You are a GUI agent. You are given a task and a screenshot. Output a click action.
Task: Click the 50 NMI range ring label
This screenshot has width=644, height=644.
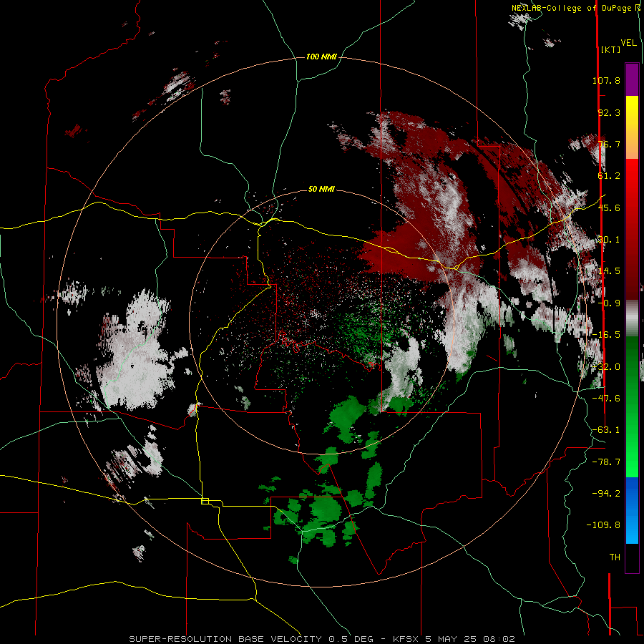[x=321, y=190]
